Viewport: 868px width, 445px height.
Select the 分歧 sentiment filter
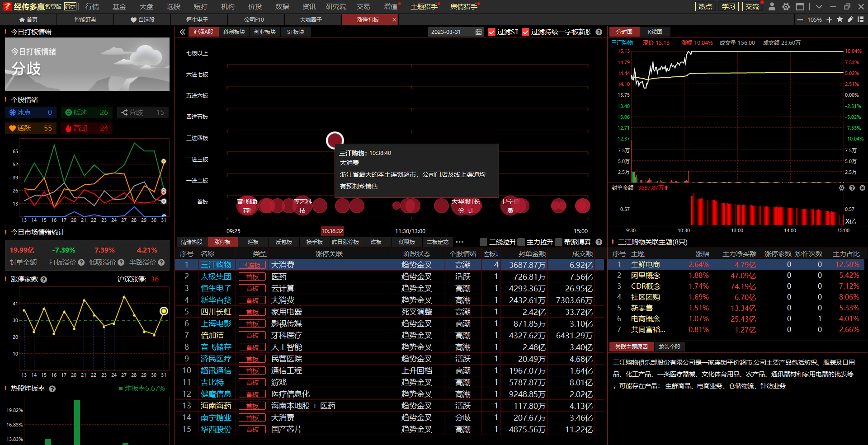[x=143, y=112]
